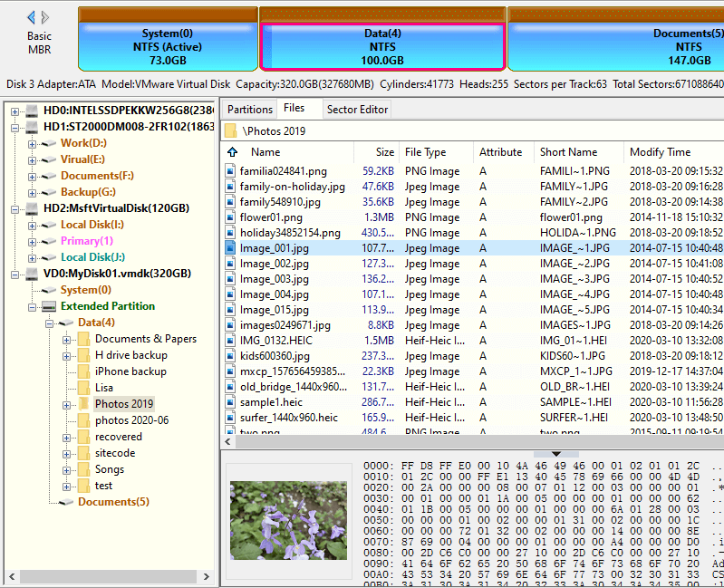Collapse the Extended Partition tree node
Viewport: 724px width, 588px height.
click(x=32, y=306)
